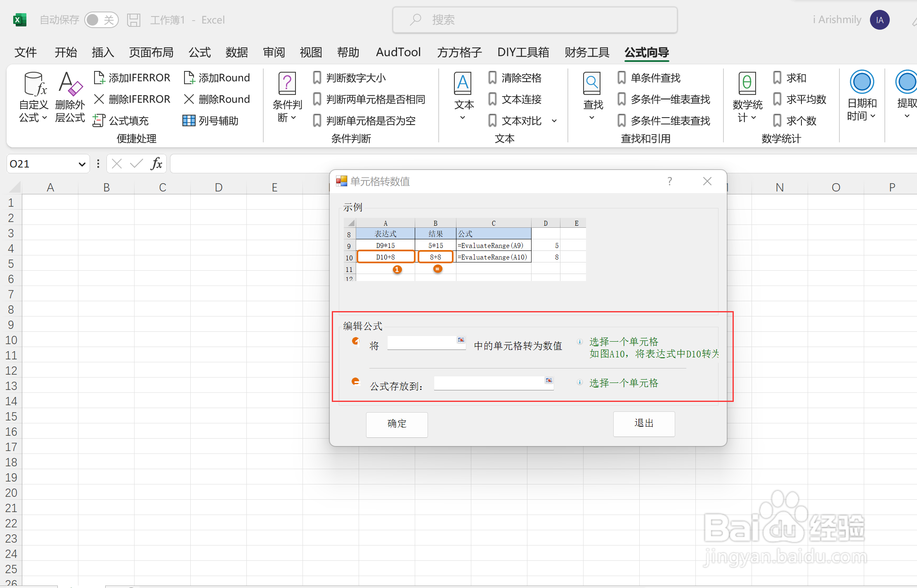Click 删除IFERROR in the ribbon
Screen dimensions: 917x588
tap(132, 99)
